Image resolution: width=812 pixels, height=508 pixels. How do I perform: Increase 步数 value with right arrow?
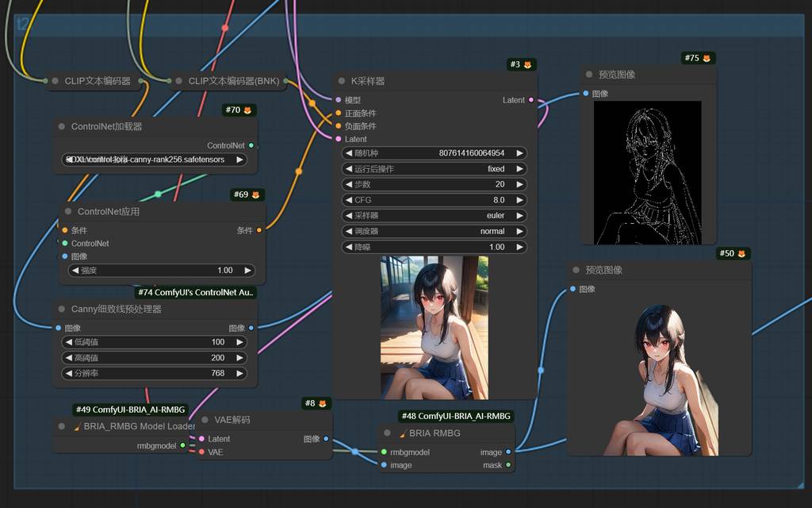pos(519,184)
